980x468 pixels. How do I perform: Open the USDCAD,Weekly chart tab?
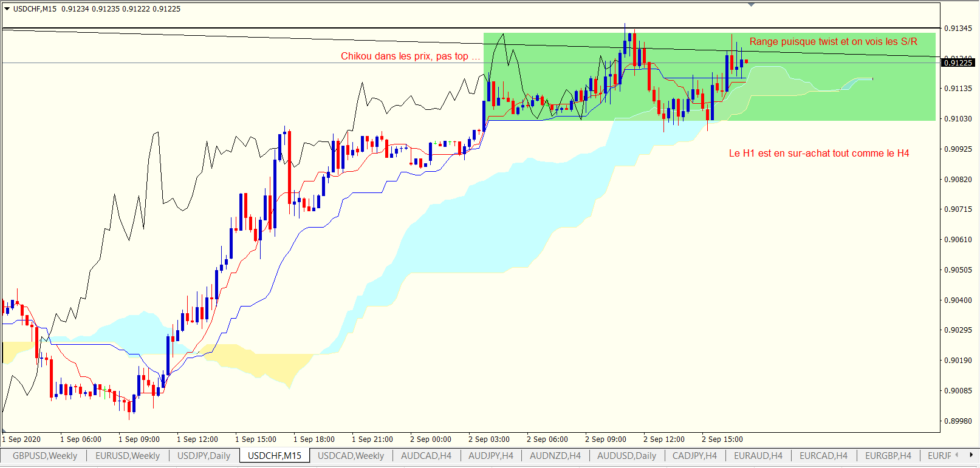click(351, 456)
